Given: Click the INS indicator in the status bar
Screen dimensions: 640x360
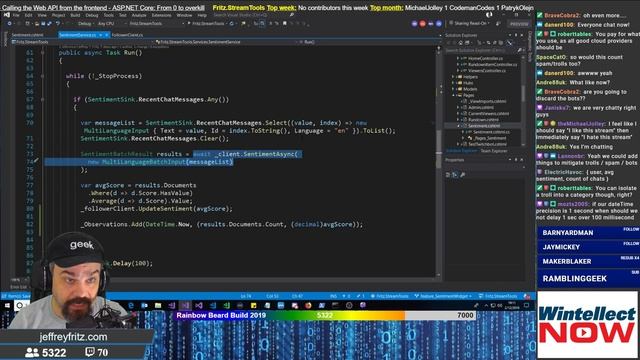Looking at the screenshot, I should (x=333, y=296).
